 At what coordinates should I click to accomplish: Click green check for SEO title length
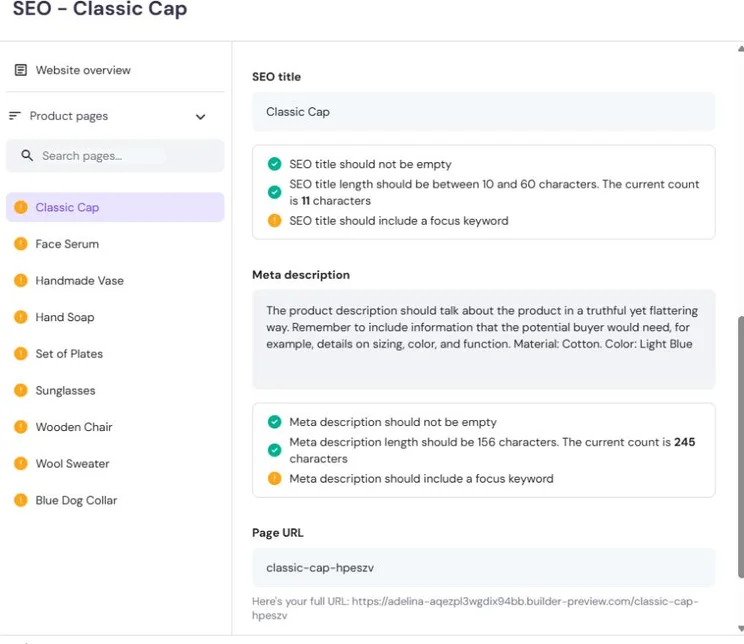(274, 192)
